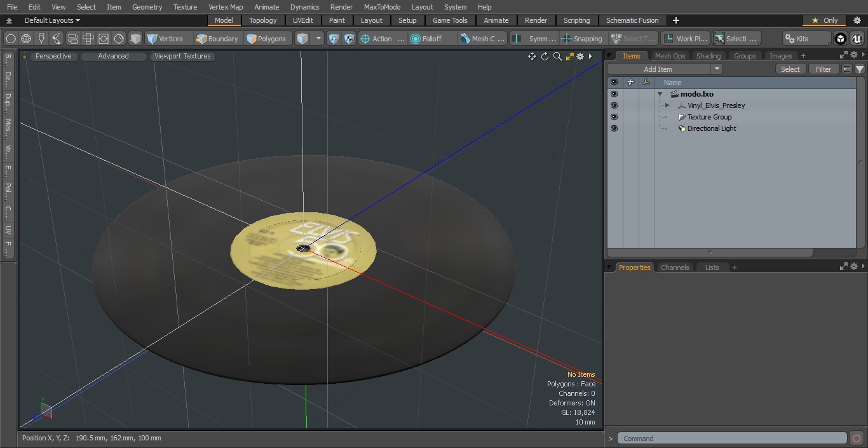Click the Filter button in Items panel
This screenshot has width=868, height=448.
click(x=824, y=69)
